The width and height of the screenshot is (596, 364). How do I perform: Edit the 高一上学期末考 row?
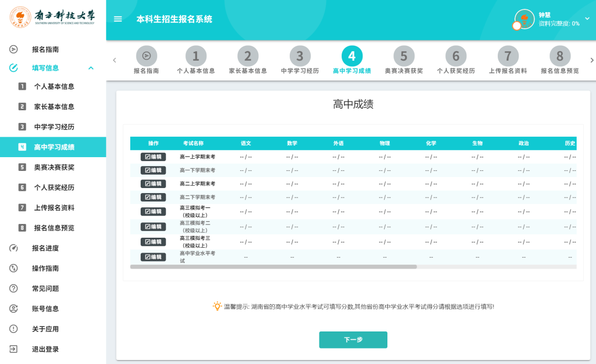coord(153,157)
